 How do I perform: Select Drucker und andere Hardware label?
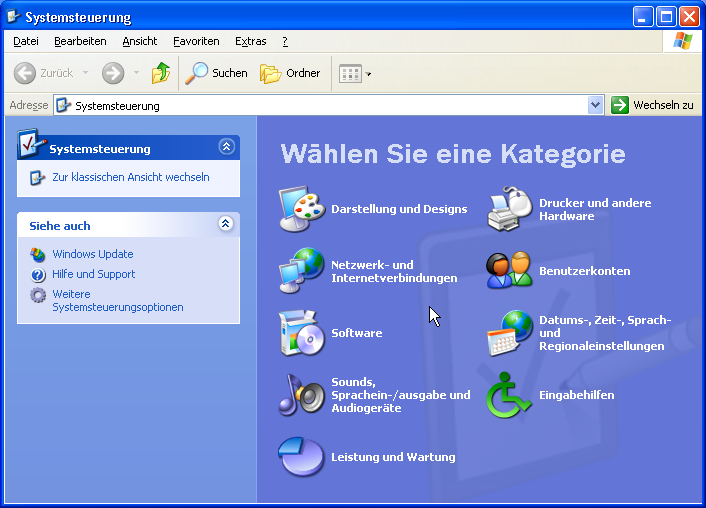pos(595,209)
